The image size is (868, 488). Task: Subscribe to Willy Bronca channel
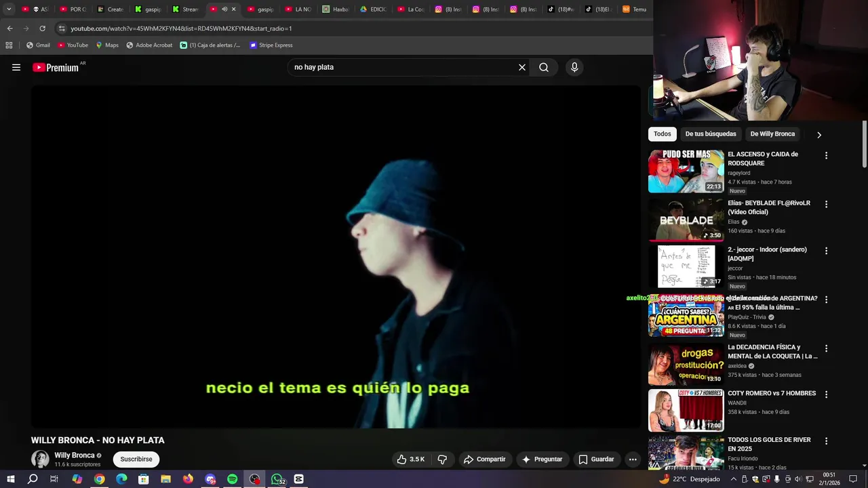click(136, 459)
